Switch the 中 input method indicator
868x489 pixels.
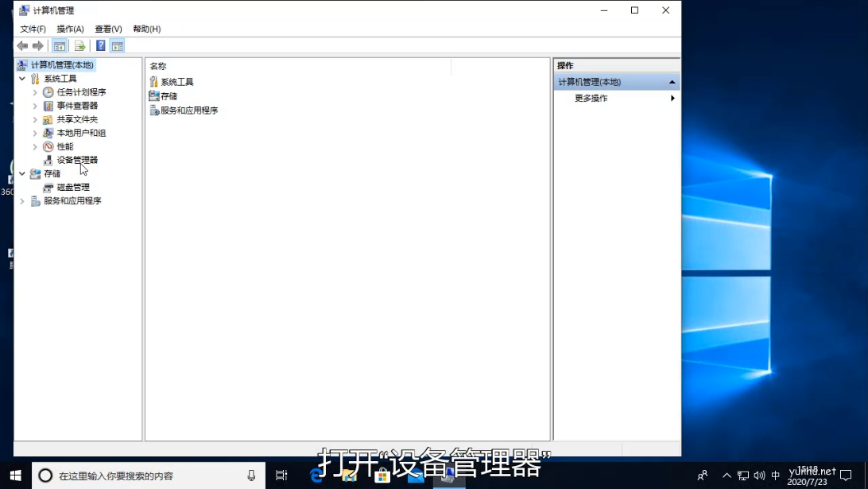click(x=776, y=475)
